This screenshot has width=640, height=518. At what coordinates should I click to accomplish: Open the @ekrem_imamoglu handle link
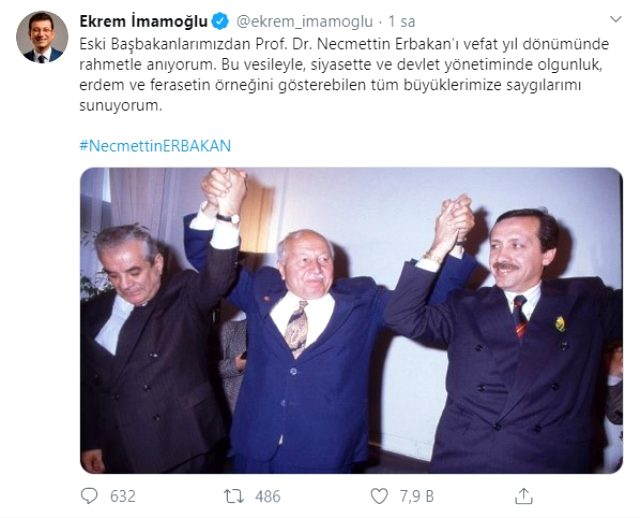point(304,22)
